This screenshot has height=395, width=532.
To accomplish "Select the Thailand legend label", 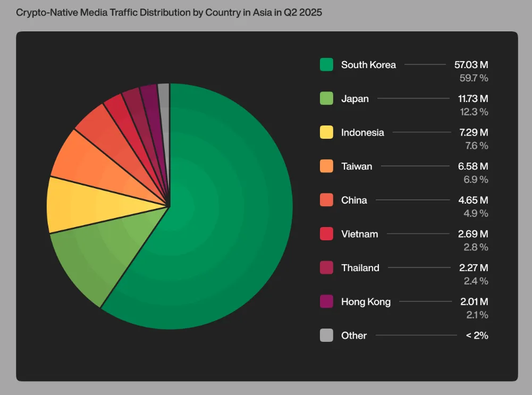I will tap(360, 268).
